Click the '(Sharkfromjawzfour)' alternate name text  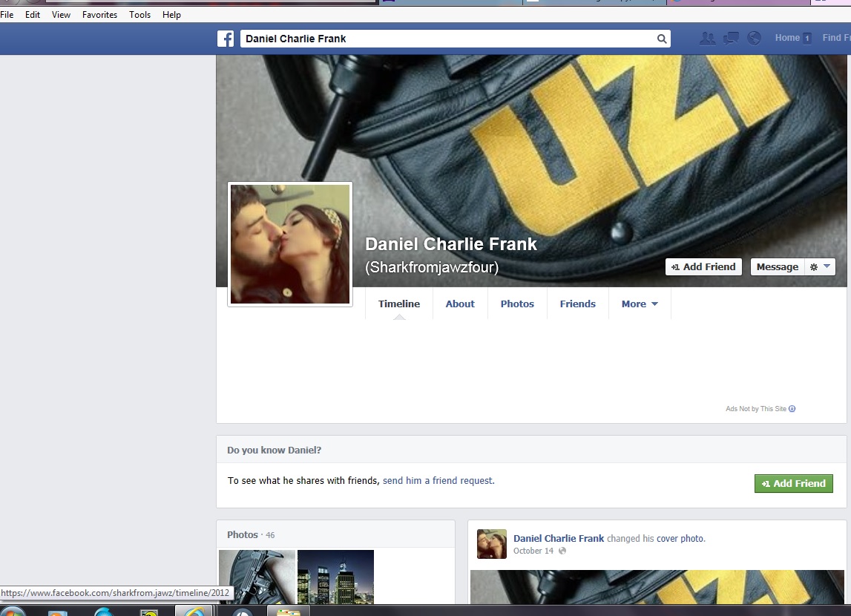coord(432,267)
